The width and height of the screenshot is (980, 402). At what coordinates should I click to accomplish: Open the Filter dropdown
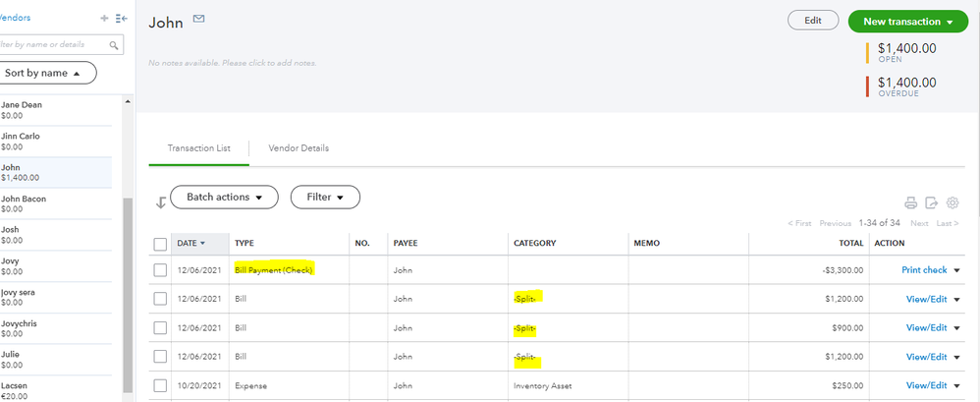[x=325, y=197]
